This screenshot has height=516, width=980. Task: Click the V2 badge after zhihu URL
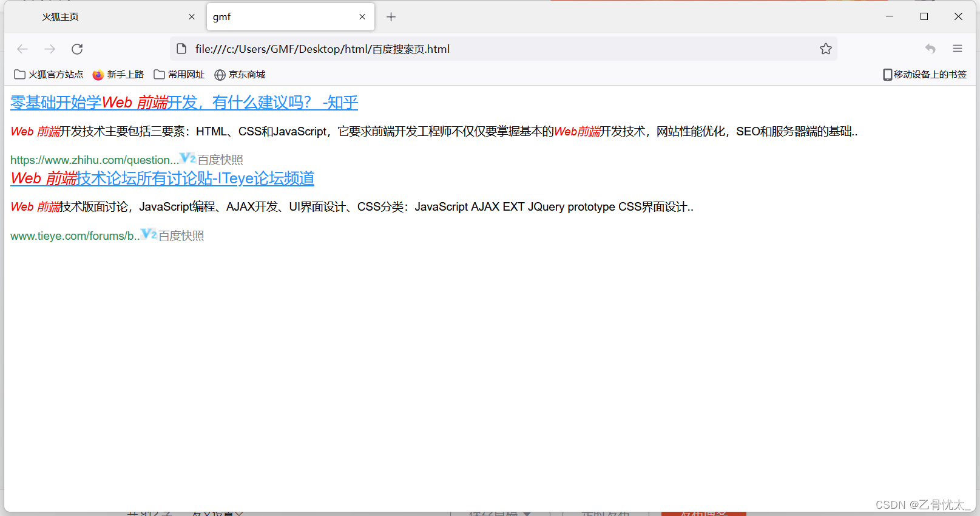click(x=188, y=158)
